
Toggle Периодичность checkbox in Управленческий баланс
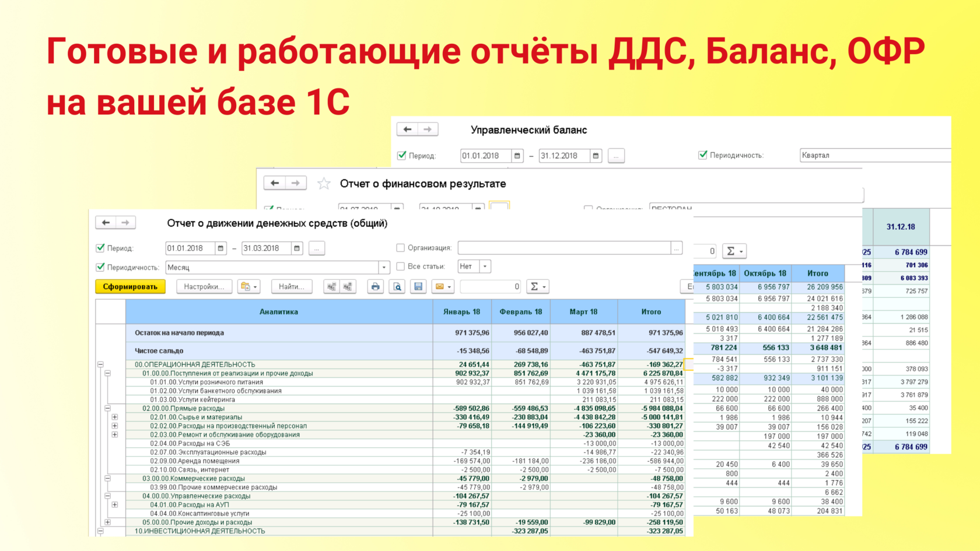click(702, 155)
